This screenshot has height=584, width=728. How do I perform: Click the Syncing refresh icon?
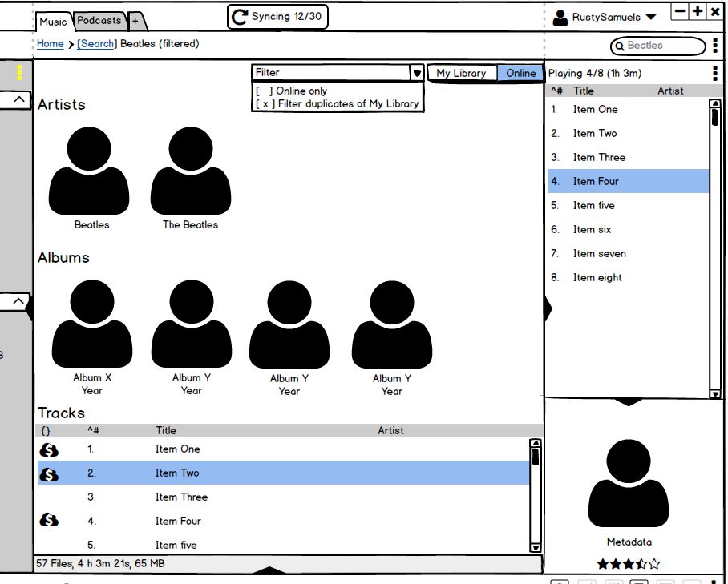pos(239,17)
